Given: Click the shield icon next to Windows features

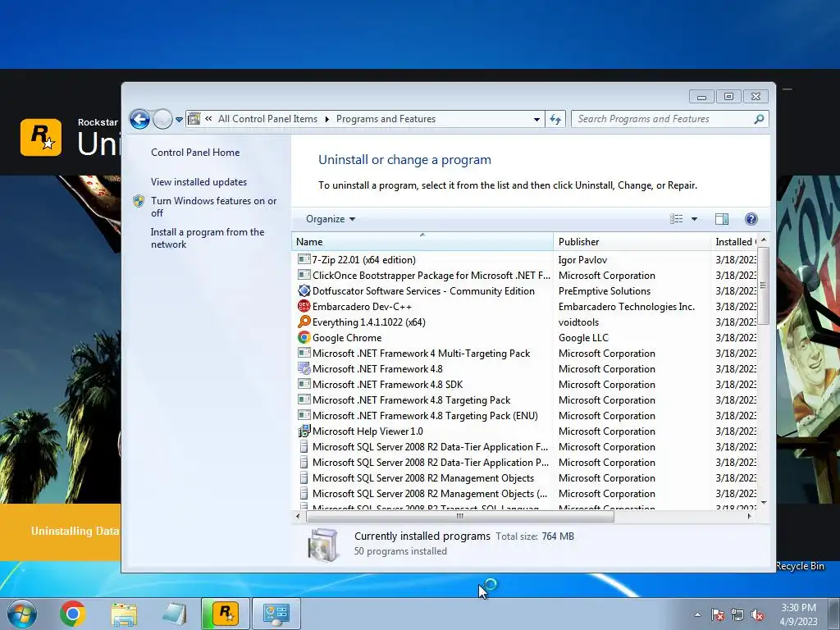Looking at the screenshot, I should point(139,201).
